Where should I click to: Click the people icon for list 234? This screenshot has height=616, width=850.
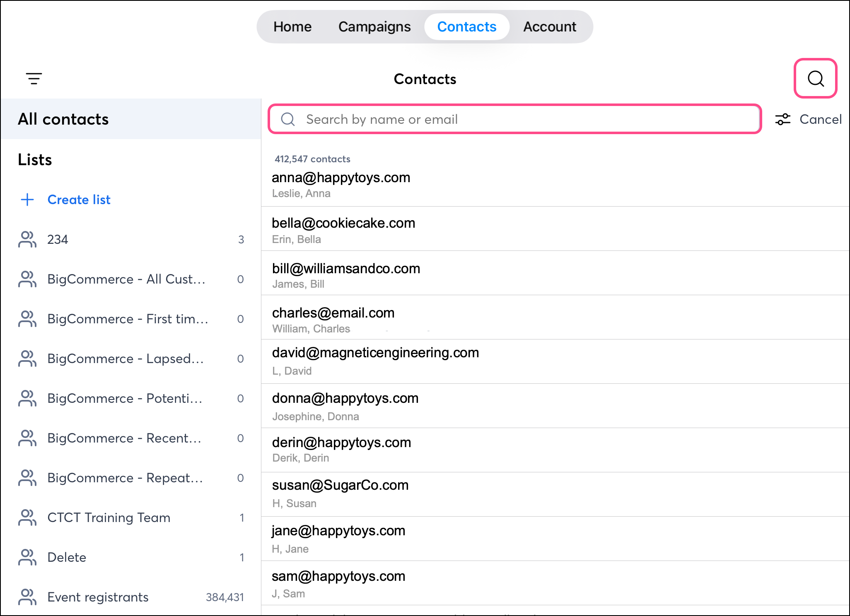tap(27, 239)
